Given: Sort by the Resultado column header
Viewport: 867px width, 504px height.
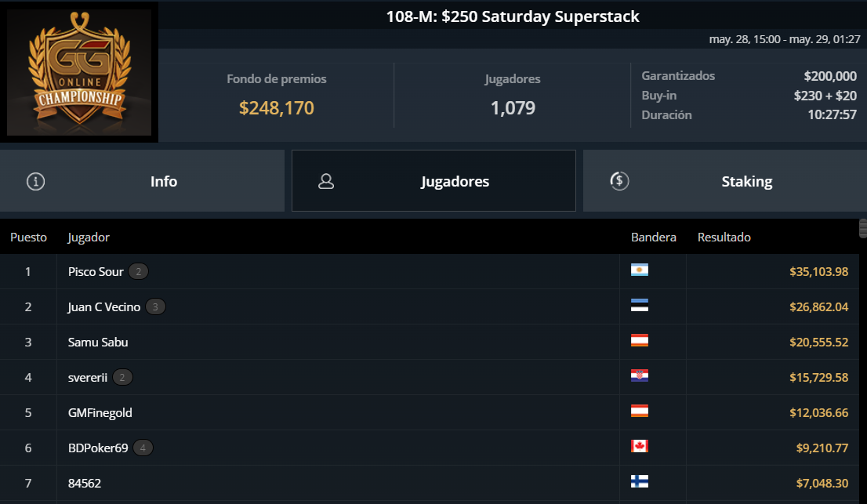Looking at the screenshot, I should (724, 237).
